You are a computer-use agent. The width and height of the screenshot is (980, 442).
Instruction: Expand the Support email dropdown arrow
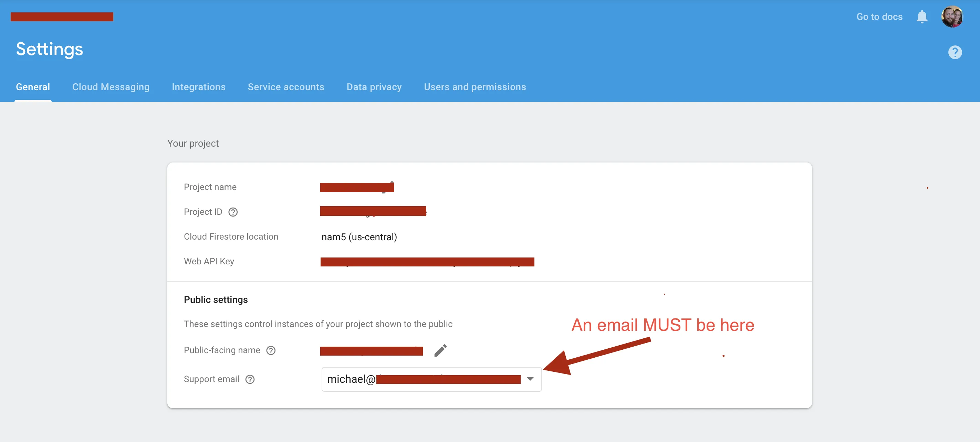[x=530, y=379]
